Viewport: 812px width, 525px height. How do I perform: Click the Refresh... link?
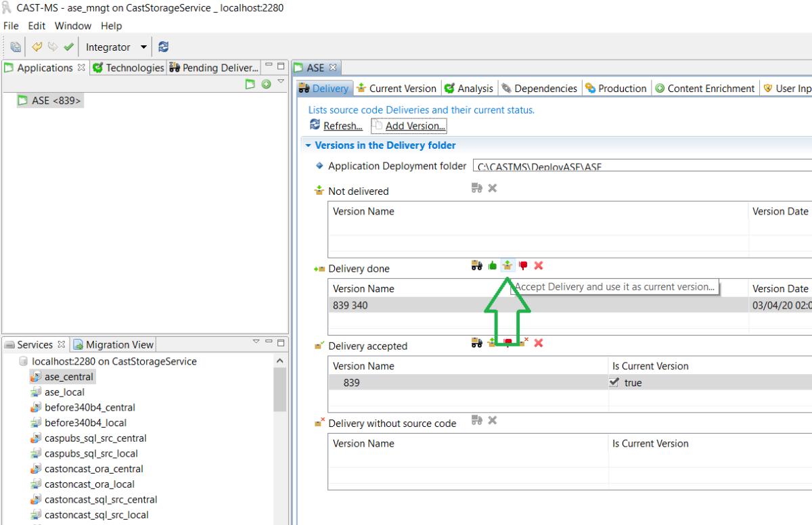[342, 126]
